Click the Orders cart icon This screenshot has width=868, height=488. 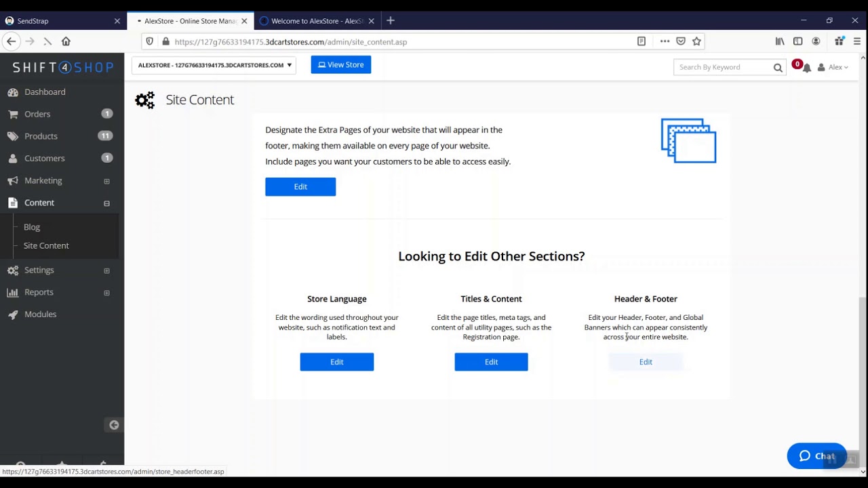click(13, 115)
